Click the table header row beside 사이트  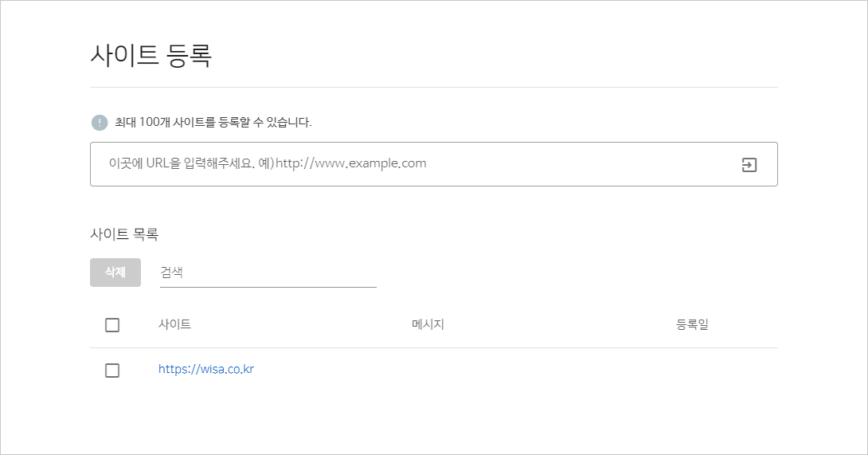tap(434, 325)
